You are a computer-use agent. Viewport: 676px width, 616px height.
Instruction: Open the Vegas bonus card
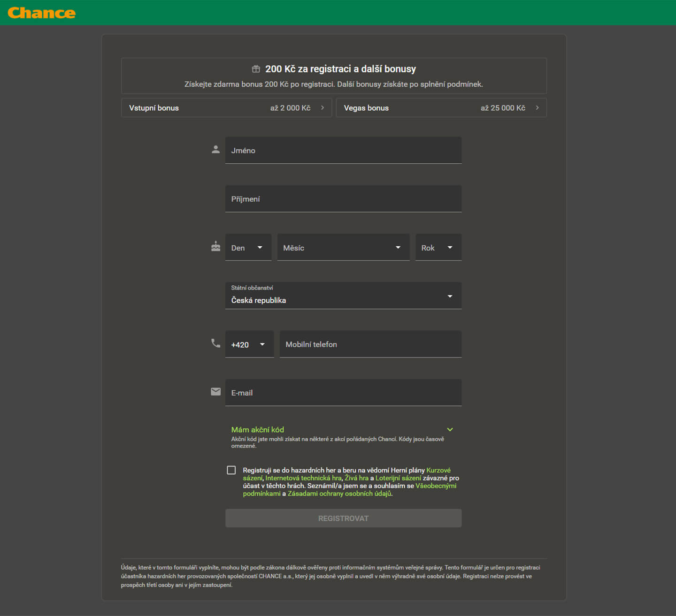coord(441,108)
